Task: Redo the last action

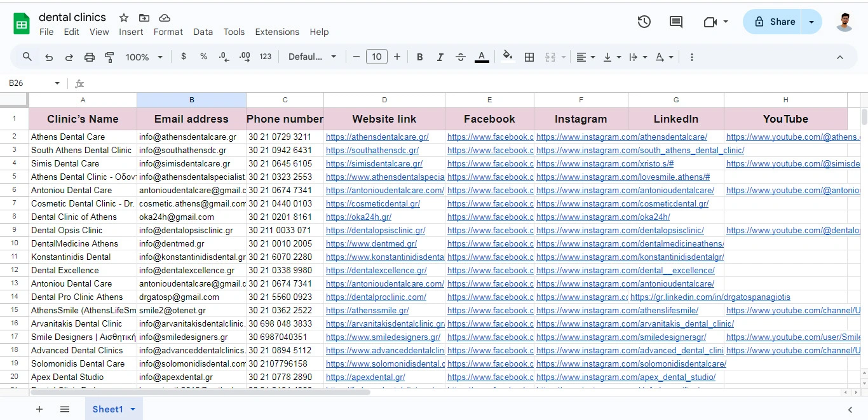Action: [x=69, y=57]
